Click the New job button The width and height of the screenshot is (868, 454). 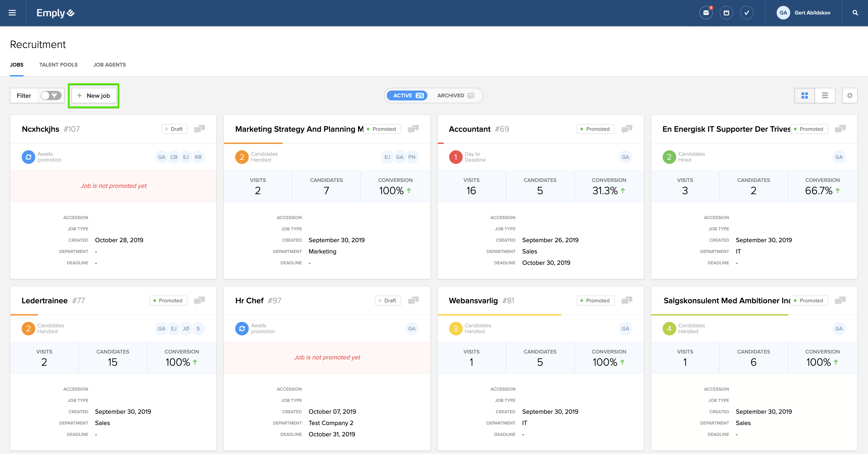pos(94,96)
